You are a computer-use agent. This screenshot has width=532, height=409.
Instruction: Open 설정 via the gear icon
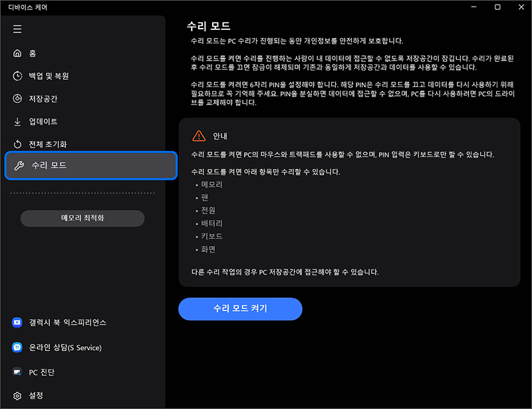click(17, 395)
